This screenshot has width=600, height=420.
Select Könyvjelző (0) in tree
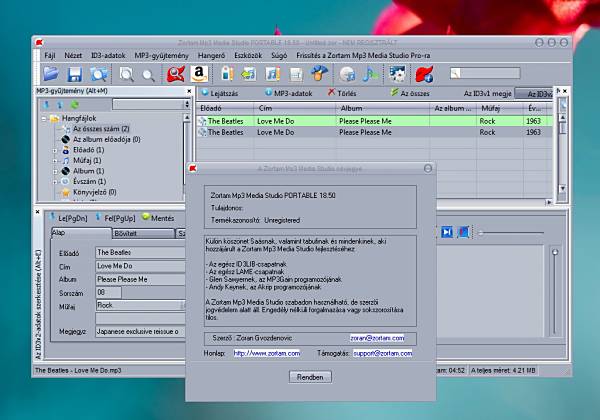[x=95, y=192]
